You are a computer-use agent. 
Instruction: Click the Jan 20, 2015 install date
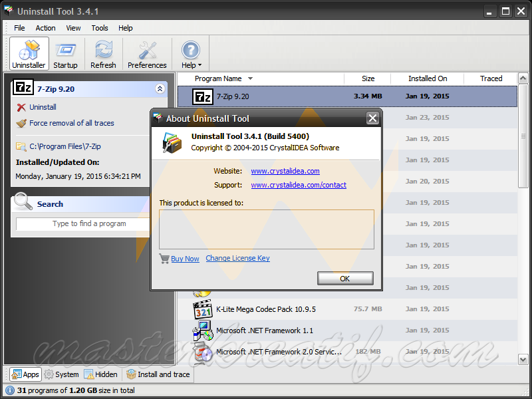pos(427,182)
